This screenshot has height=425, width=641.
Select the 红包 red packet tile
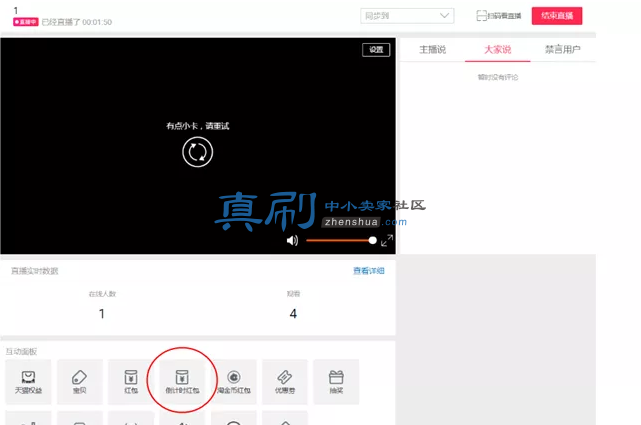[131, 382]
